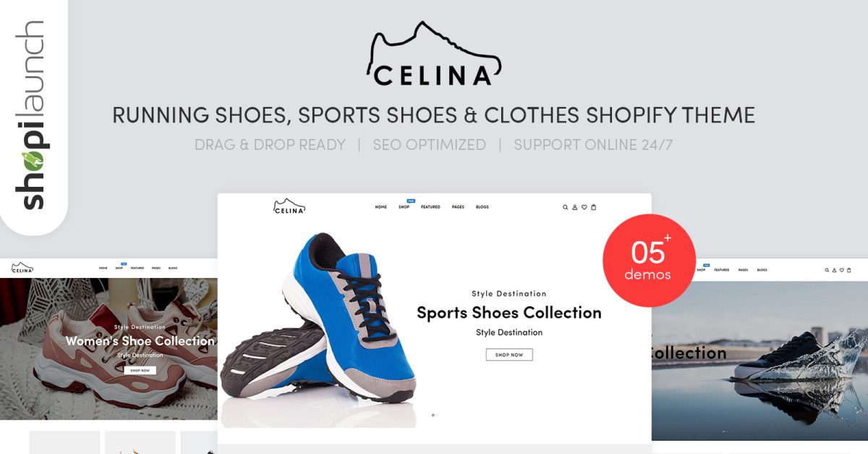Screen dimensions: 868x454
Task: Open Blogs menu in right demo header
Action: click(x=762, y=270)
